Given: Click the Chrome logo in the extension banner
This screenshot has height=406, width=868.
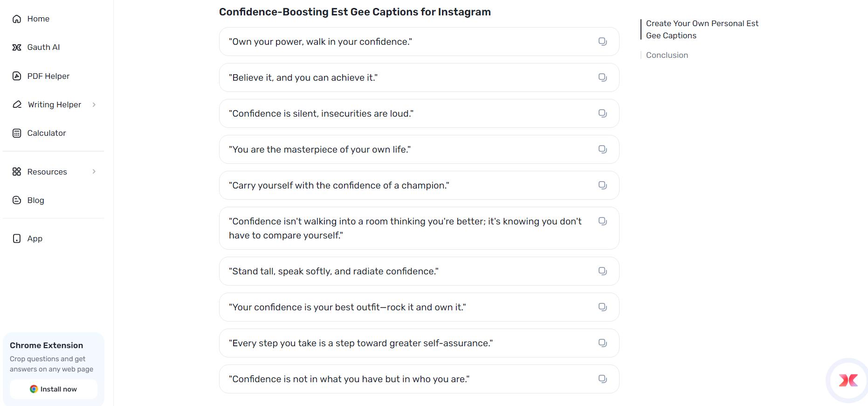Looking at the screenshot, I should tap(33, 389).
